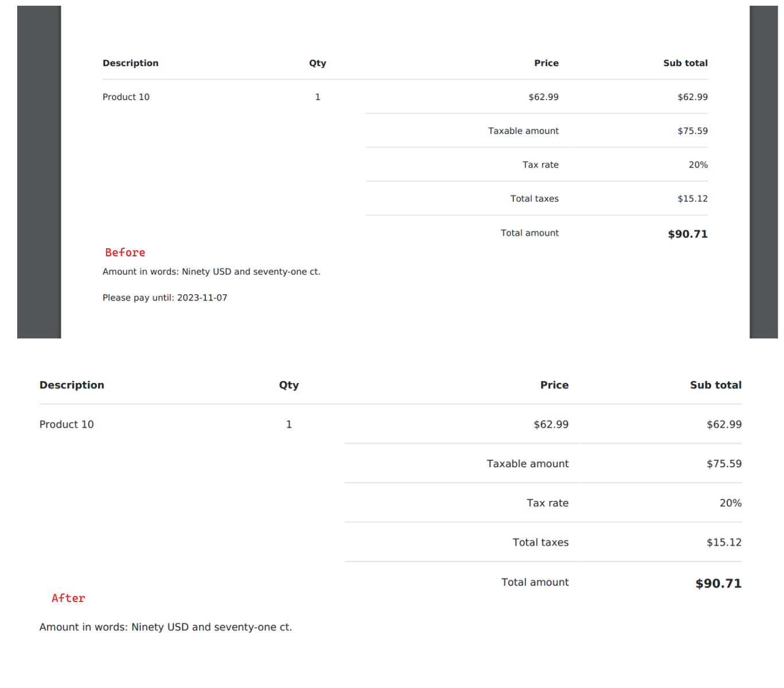Select the $15.12 total taxes in the Before invoice
This screenshot has height=688, width=784.
(692, 199)
